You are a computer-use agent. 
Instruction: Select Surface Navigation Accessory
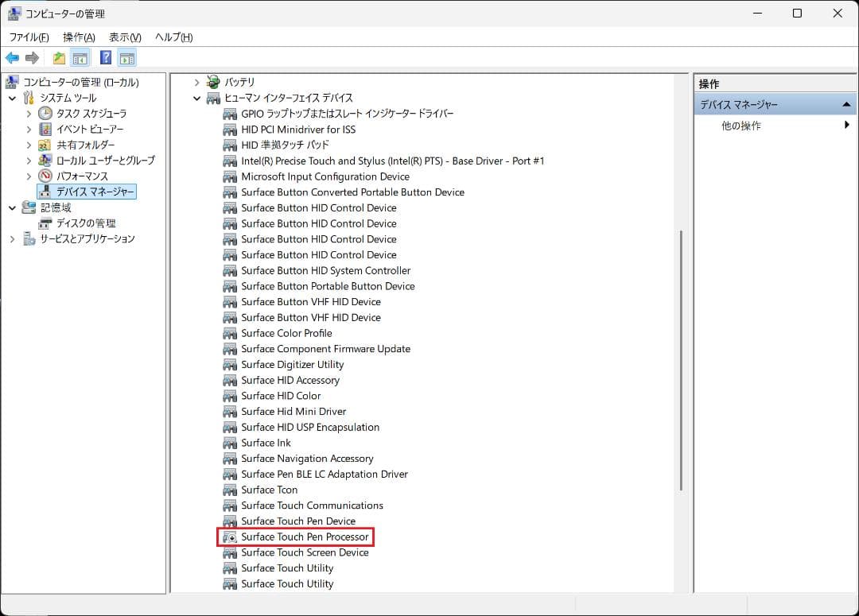tap(307, 459)
